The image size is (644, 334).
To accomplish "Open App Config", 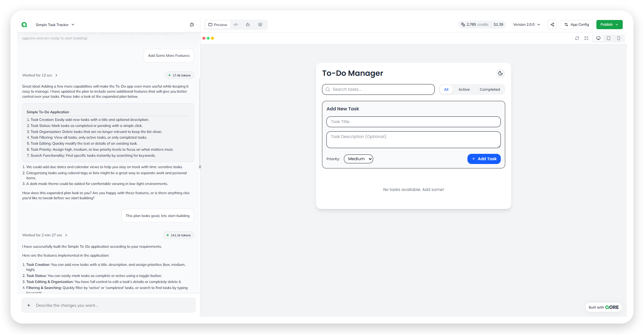I will (577, 24).
